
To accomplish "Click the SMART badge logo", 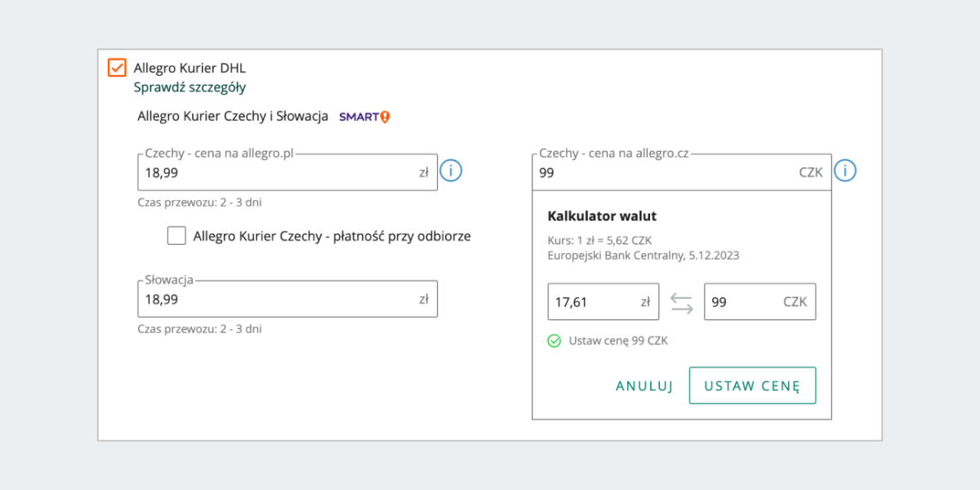I will (x=364, y=117).
